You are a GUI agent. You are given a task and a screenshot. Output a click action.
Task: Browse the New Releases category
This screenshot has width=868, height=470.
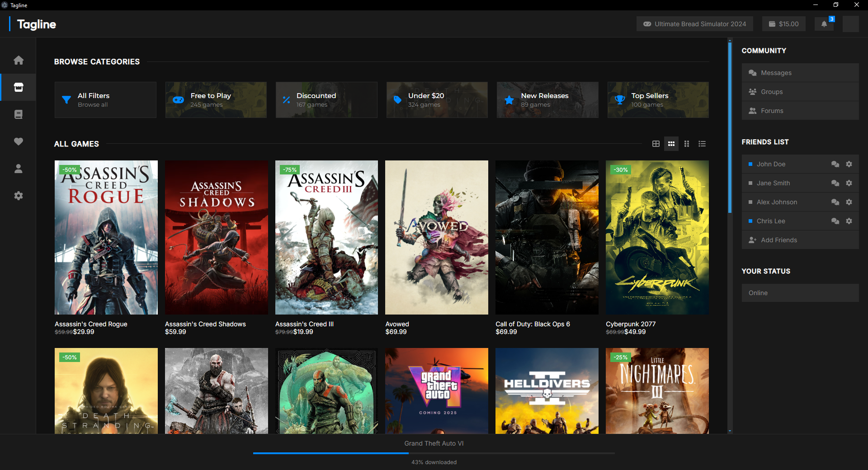point(547,100)
